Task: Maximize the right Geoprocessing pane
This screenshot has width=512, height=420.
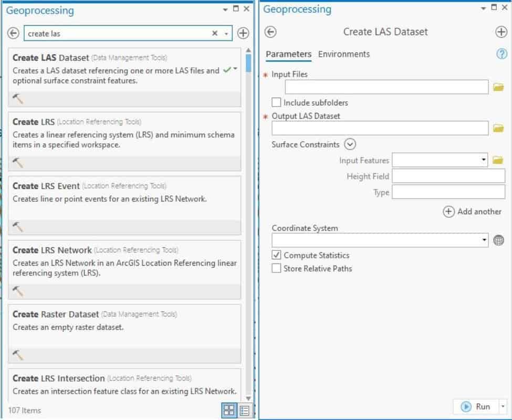Action: (494, 7)
